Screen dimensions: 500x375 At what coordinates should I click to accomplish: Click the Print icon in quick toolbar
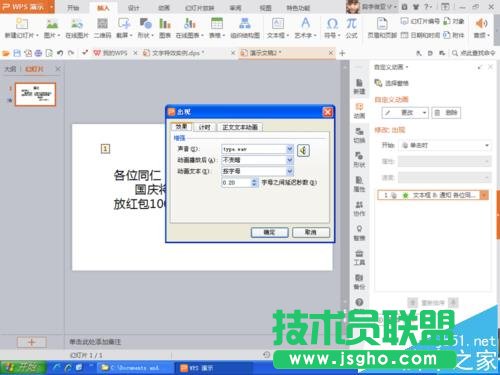(x=39, y=53)
